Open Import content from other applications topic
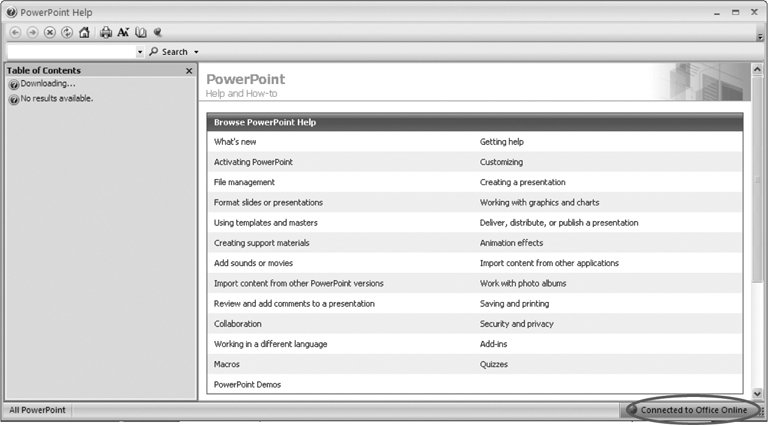 (x=549, y=263)
